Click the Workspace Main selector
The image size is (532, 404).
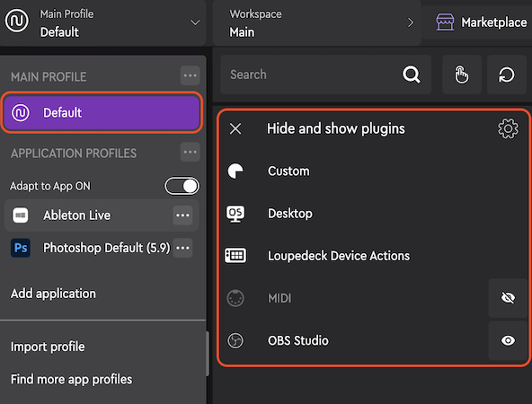coord(317,22)
